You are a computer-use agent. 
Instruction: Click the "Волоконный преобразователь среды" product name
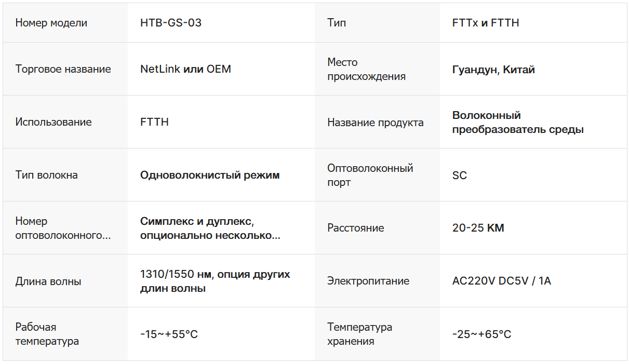coord(518,122)
